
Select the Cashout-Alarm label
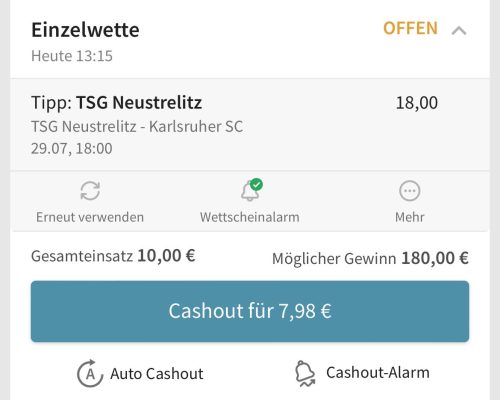click(378, 373)
